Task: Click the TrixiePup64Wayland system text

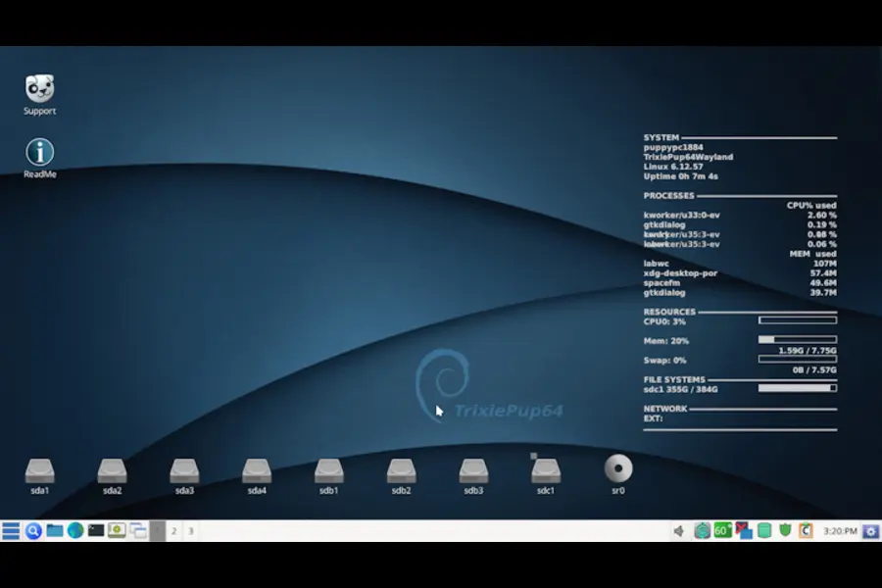Action: click(x=689, y=157)
